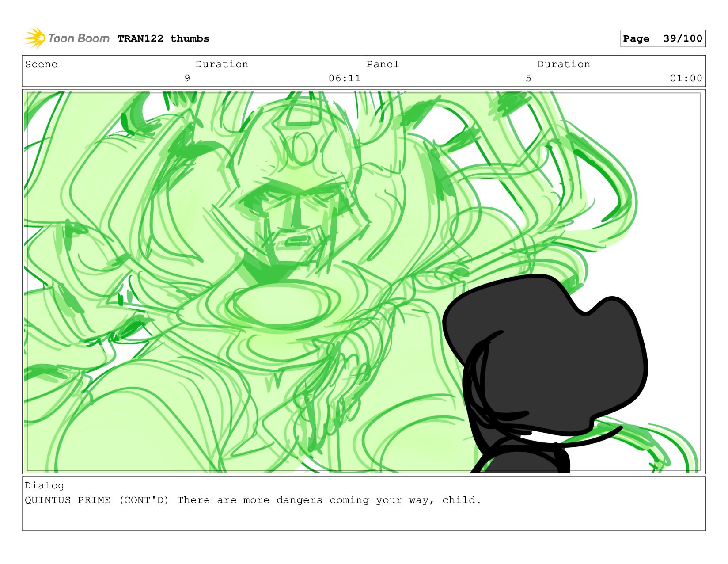728x564 pixels.
Task: Click the panel number '5'
Action: click(528, 78)
